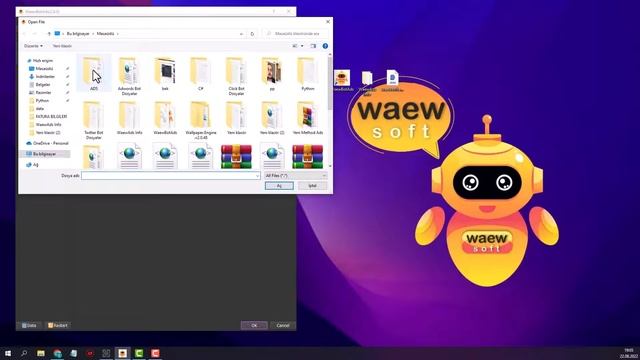Refresh the Masaüstü folder listing

click(252, 33)
